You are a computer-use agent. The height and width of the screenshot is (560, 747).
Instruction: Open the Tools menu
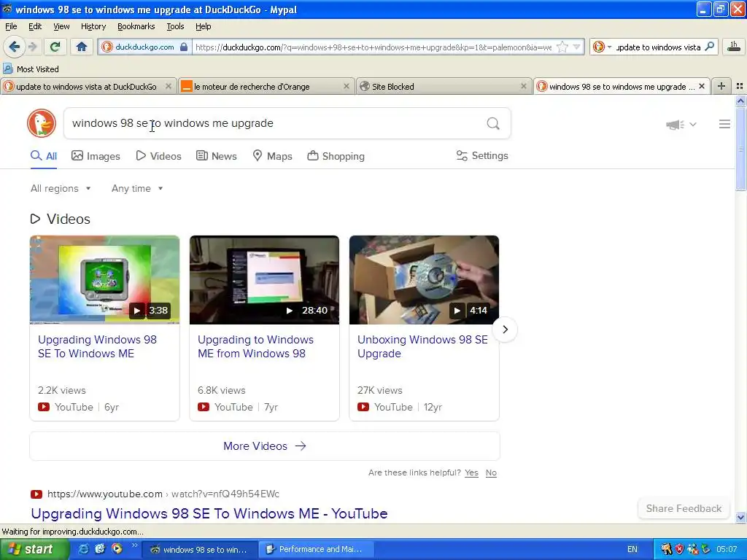(175, 27)
